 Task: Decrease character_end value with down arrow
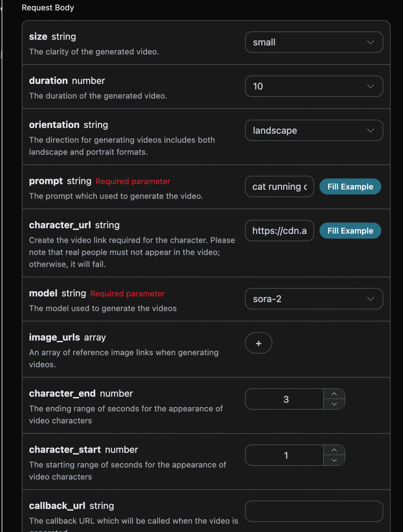pos(334,404)
